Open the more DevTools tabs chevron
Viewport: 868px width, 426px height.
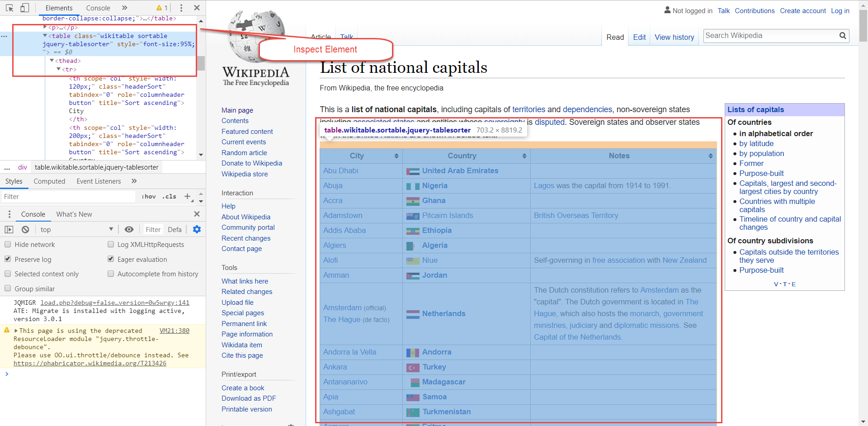click(x=125, y=8)
